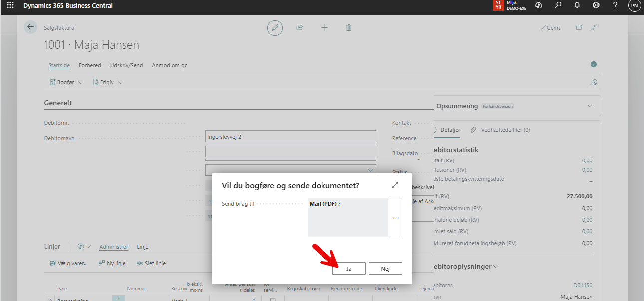Click the trash icon to delete invoice
644x301 pixels.
(349, 28)
